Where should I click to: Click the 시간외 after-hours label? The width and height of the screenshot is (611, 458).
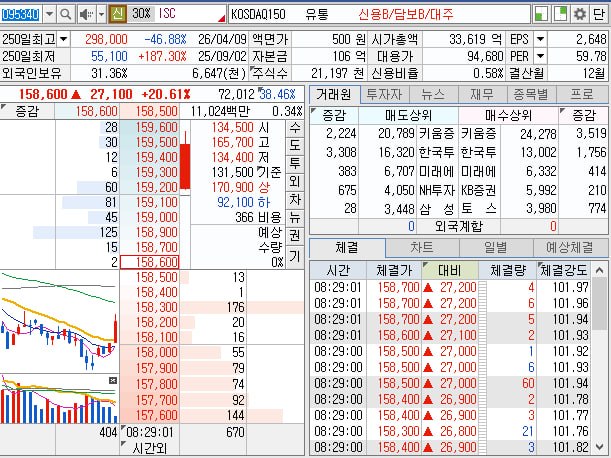click(150, 449)
